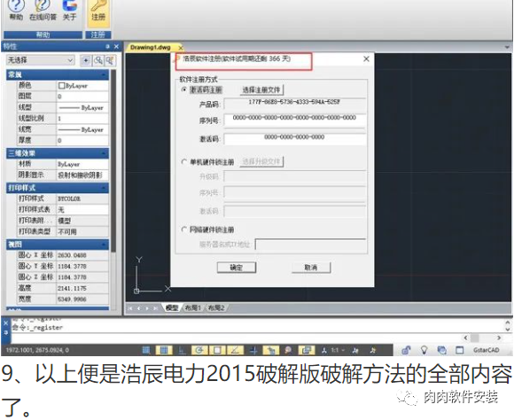Click the lightbulb icon in status bar

click(424, 350)
